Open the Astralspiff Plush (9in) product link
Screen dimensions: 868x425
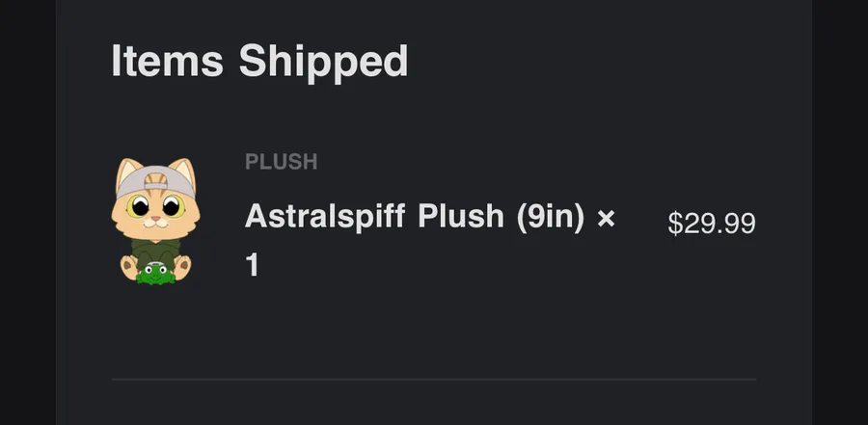(x=415, y=217)
